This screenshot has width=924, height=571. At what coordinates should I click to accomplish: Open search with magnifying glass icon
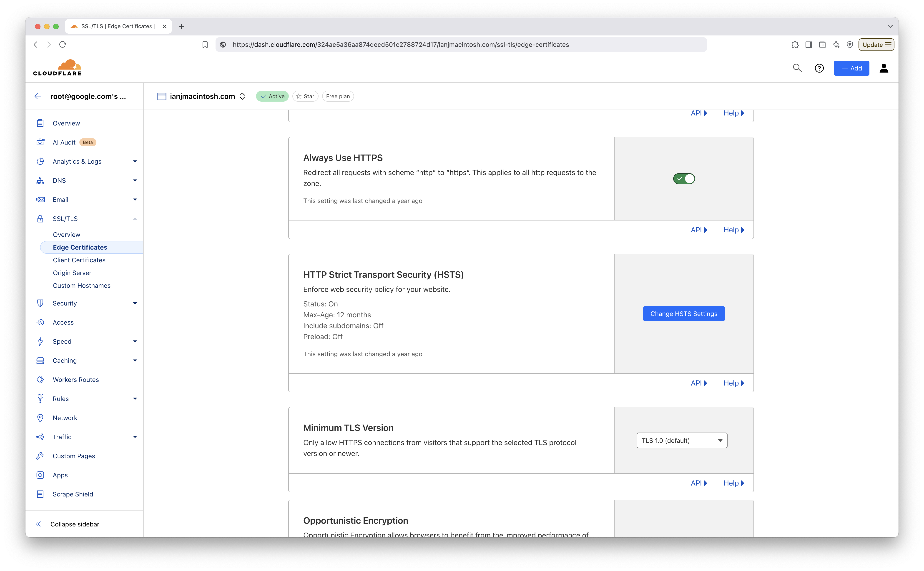[x=797, y=68]
